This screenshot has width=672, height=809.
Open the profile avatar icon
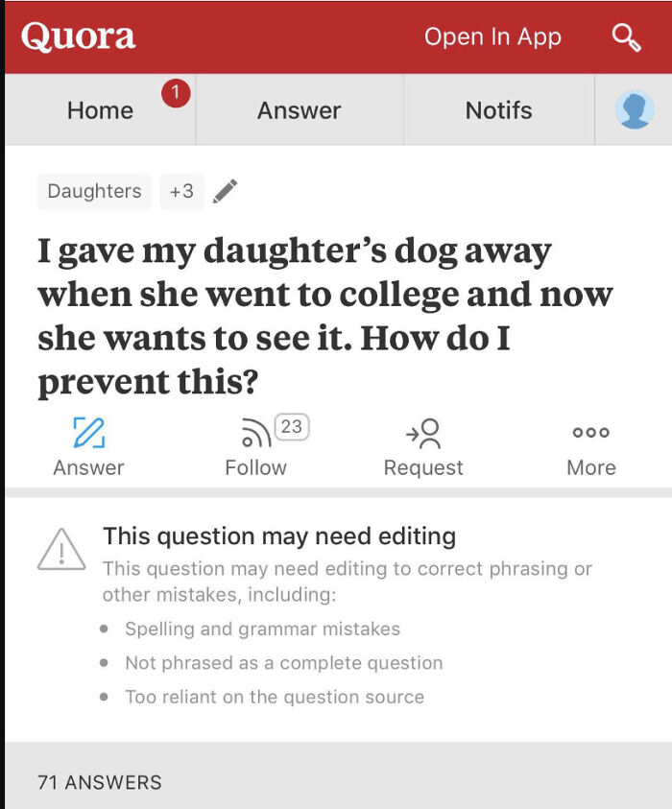pyautogui.click(x=635, y=110)
